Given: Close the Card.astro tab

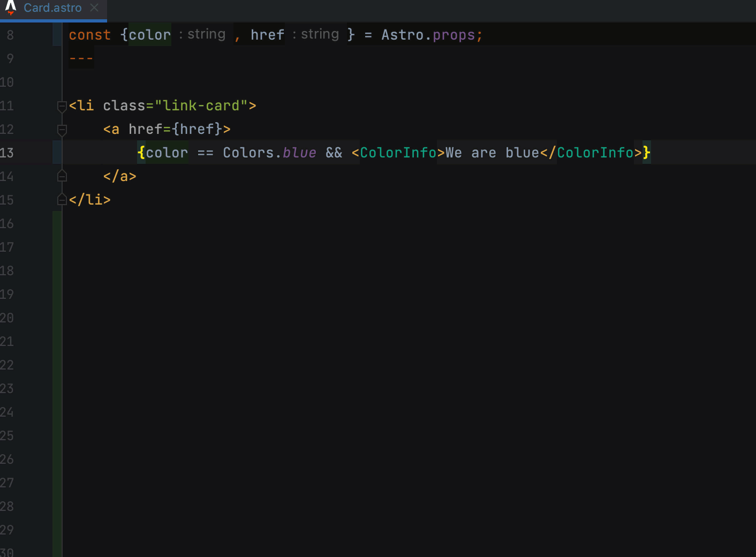Looking at the screenshot, I should (94, 8).
